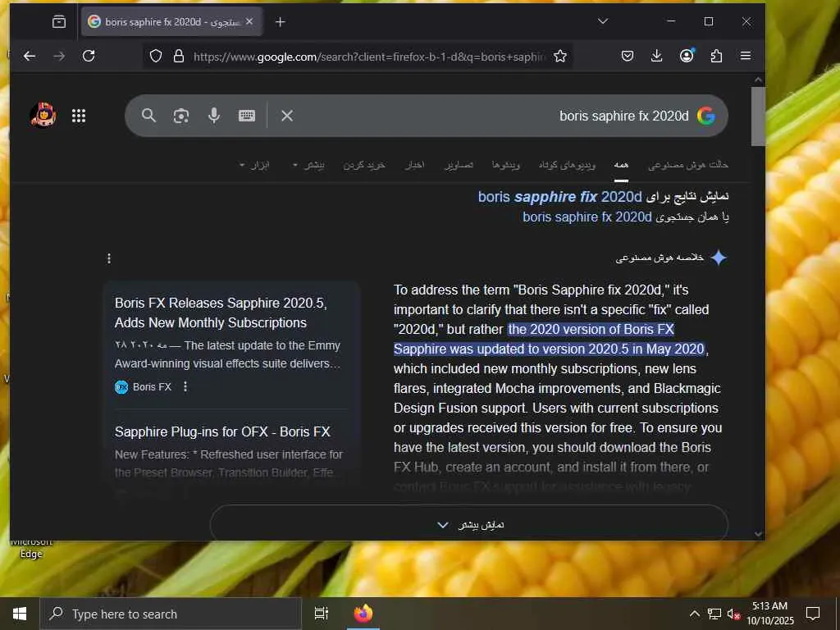Close the boris saphire fx 2020d tab
Screen dimensions: 840x630
pos(249,22)
